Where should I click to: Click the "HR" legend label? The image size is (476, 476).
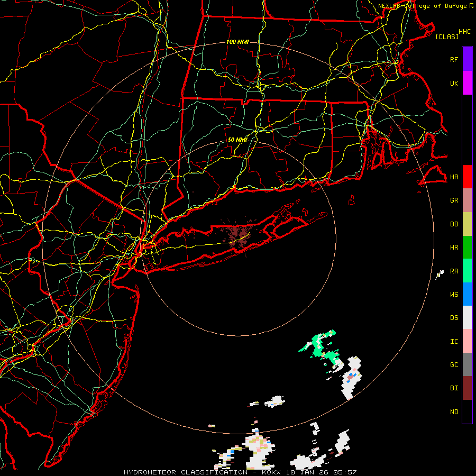[454, 248]
